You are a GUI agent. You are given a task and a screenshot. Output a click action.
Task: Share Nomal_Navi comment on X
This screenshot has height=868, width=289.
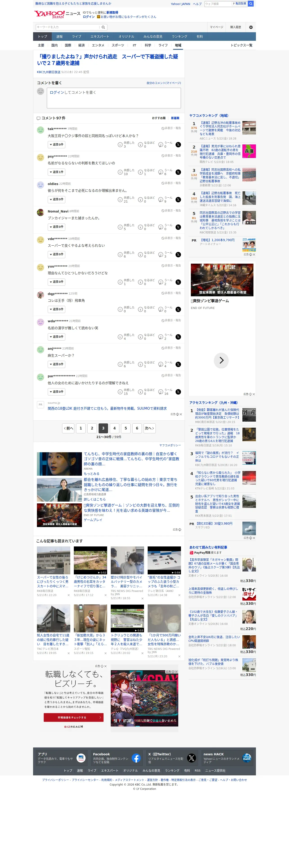point(178,227)
